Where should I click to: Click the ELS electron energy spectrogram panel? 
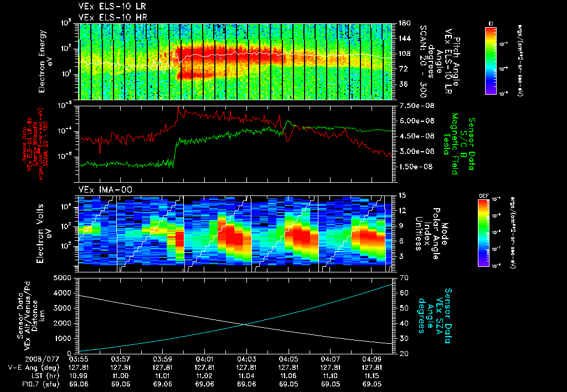pyautogui.click(x=235, y=61)
